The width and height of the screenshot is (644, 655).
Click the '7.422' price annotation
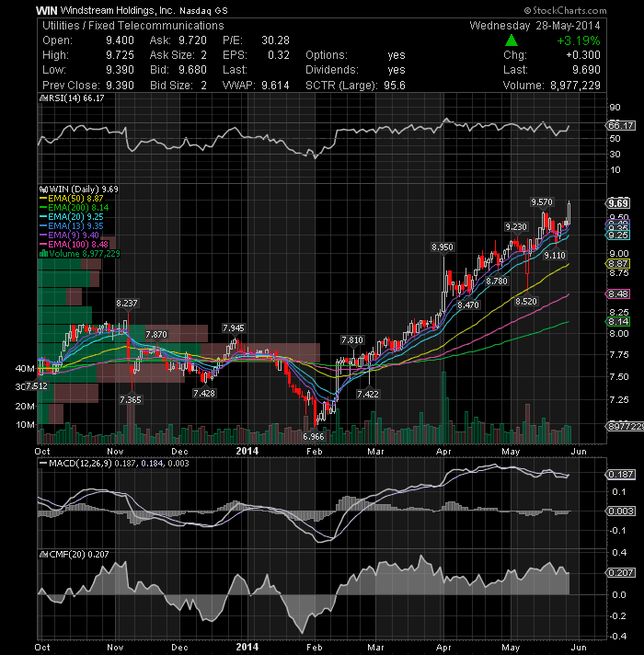point(368,394)
